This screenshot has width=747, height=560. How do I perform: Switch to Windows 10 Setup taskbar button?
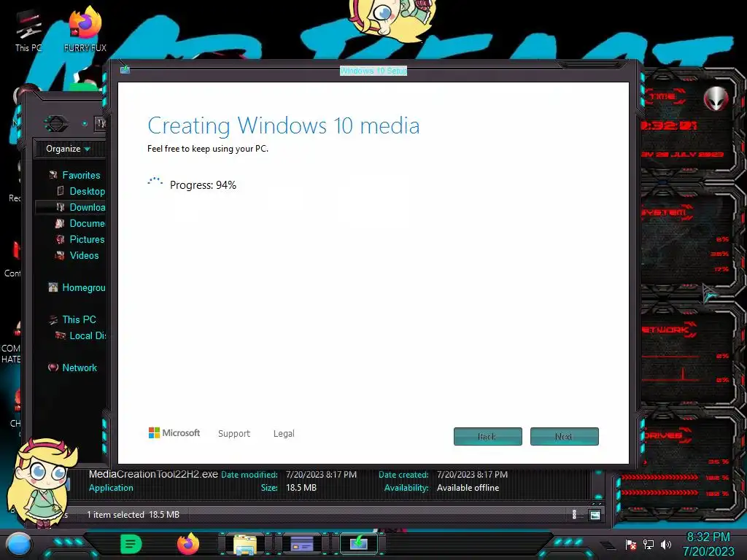(359, 543)
